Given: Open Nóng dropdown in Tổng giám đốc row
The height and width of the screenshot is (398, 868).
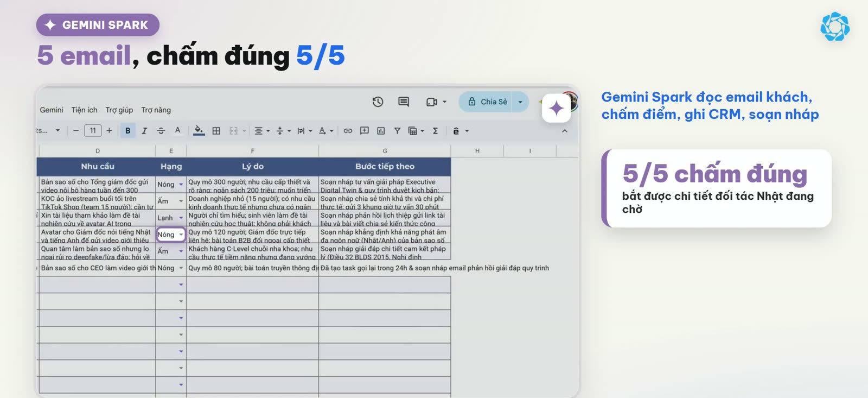Looking at the screenshot, I should coord(181,185).
